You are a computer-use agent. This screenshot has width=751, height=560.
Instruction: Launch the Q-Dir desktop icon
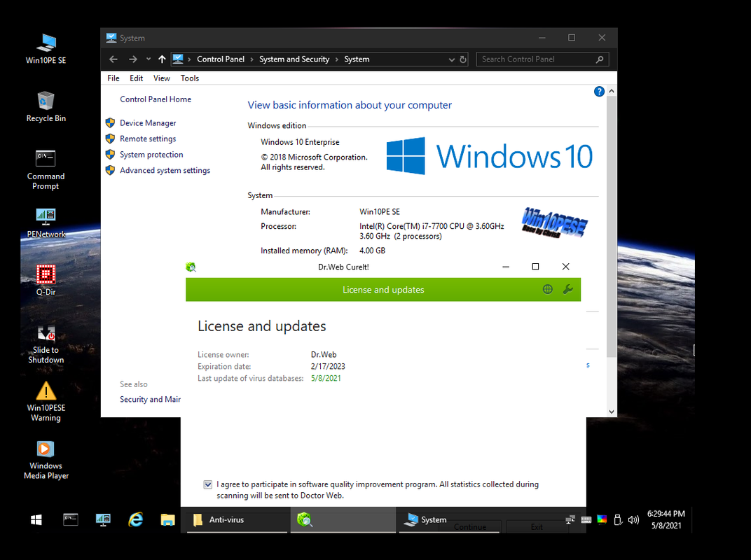(x=46, y=281)
